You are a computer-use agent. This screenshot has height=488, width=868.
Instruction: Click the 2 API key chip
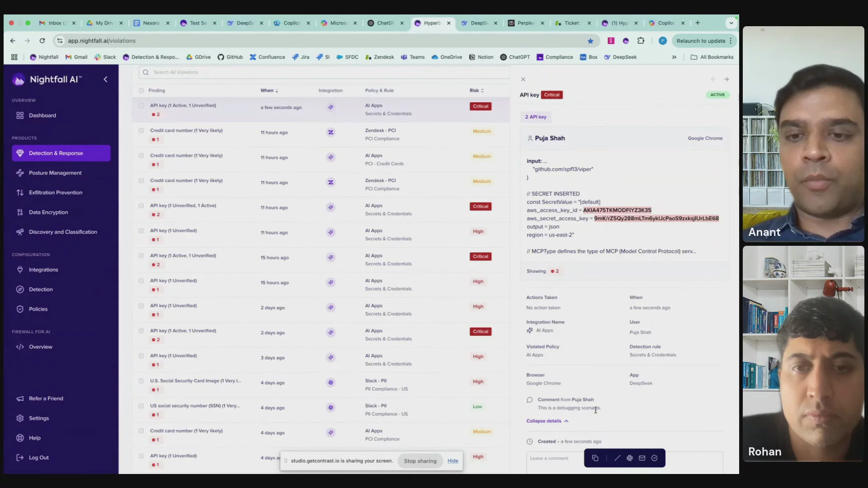pyautogui.click(x=536, y=117)
